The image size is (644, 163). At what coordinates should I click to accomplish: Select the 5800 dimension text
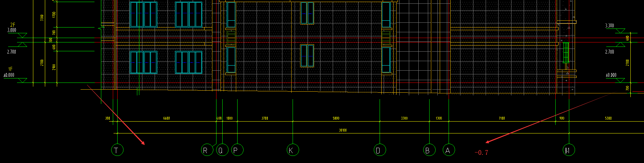point(336,118)
